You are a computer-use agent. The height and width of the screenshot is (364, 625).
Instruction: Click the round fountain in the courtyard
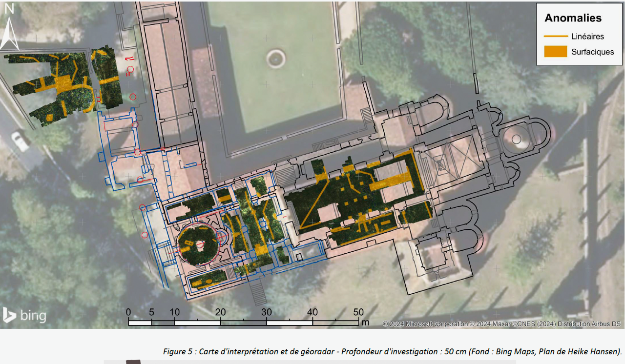[x=276, y=59]
